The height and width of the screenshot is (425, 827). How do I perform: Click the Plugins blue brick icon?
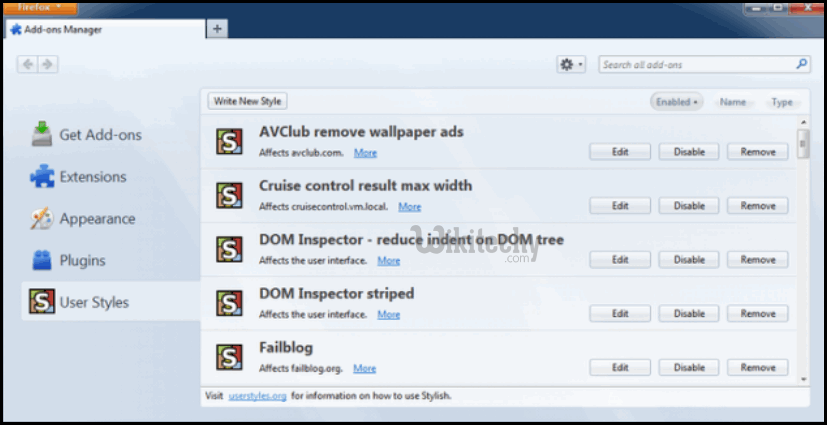(x=41, y=261)
